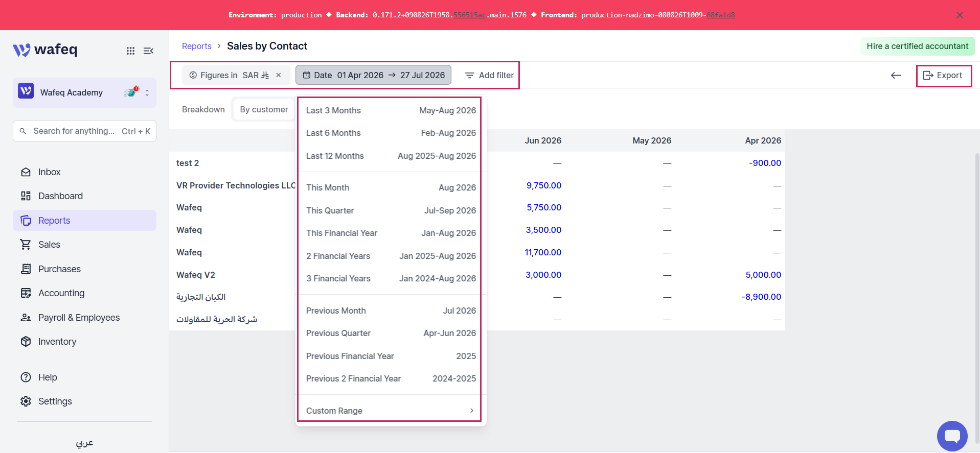
Task: Open the chat support bubble
Action: 952,436
